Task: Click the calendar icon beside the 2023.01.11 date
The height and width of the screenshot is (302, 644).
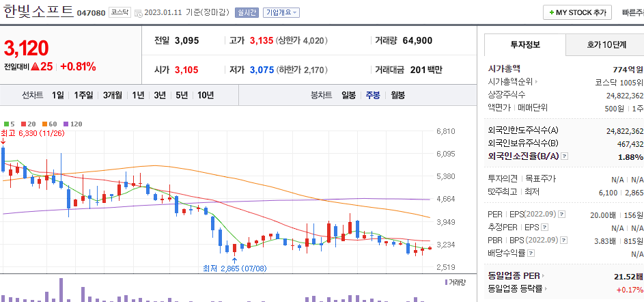Action: (138, 13)
